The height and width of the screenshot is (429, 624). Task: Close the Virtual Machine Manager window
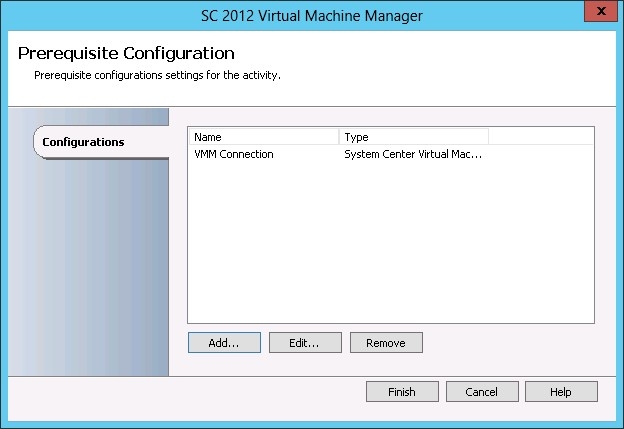click(x=601, y=11)
